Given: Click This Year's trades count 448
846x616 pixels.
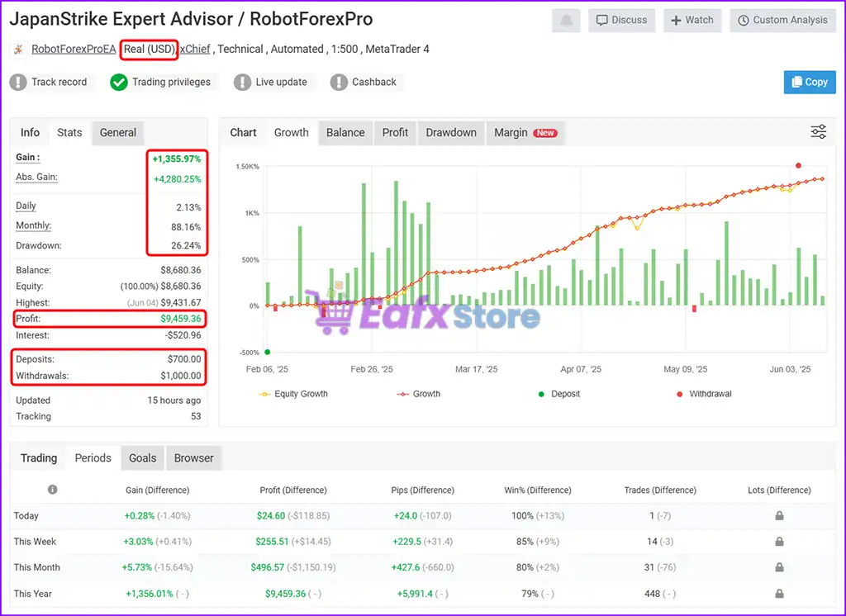Looking at the screenshot, I should tap(653, 594).
